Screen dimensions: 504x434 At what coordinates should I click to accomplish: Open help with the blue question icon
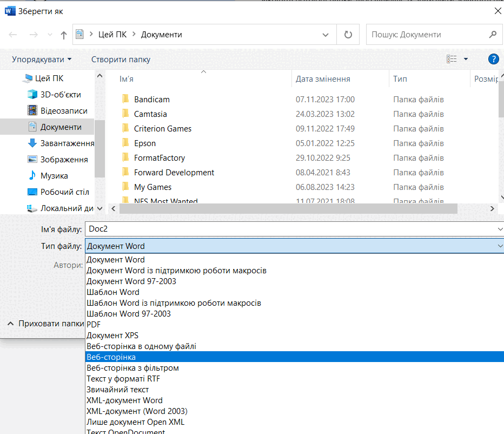(493, 59)
